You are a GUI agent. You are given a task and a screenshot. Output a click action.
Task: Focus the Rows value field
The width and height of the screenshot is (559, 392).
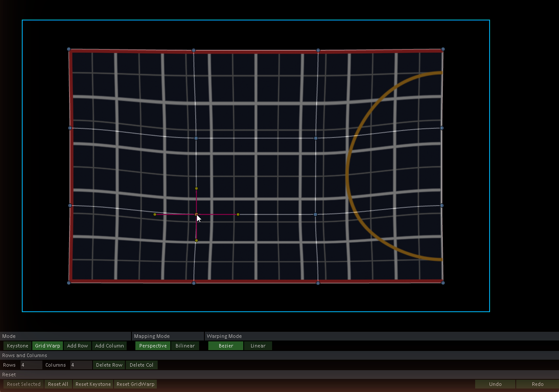pyautogui.click(x=31, y=365)
